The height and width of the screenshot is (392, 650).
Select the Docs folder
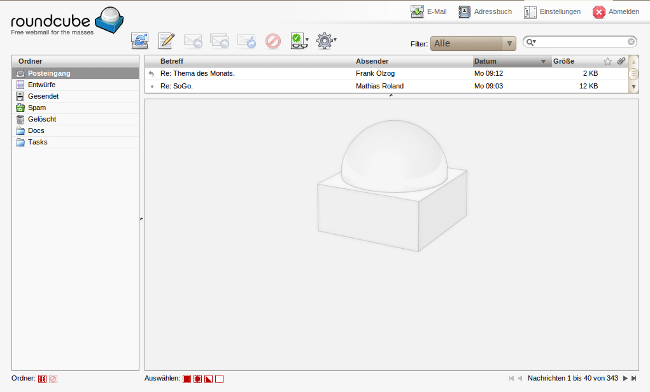75,131
